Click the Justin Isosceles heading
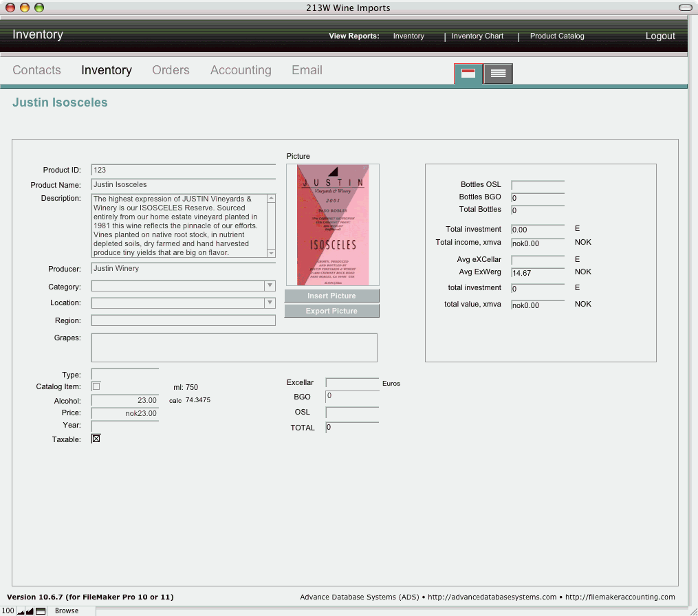The width and height of the screenshot is (698, 616). coord(60,102)
